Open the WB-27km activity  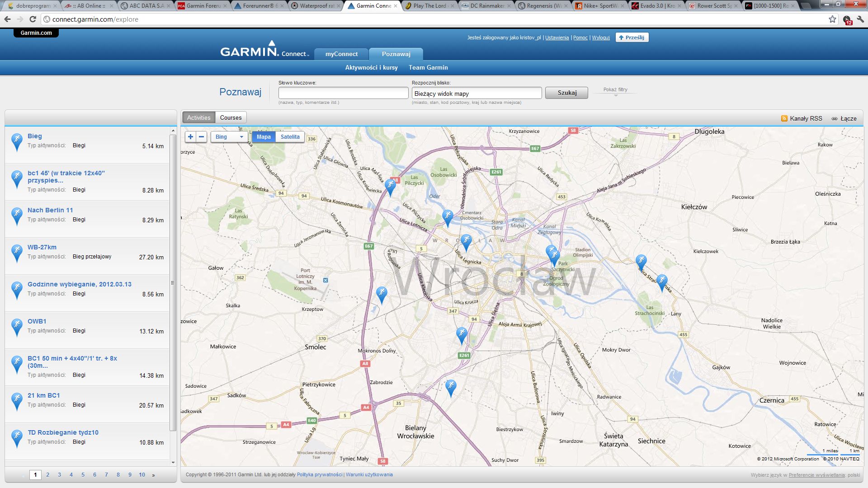[x=42, y=247]
